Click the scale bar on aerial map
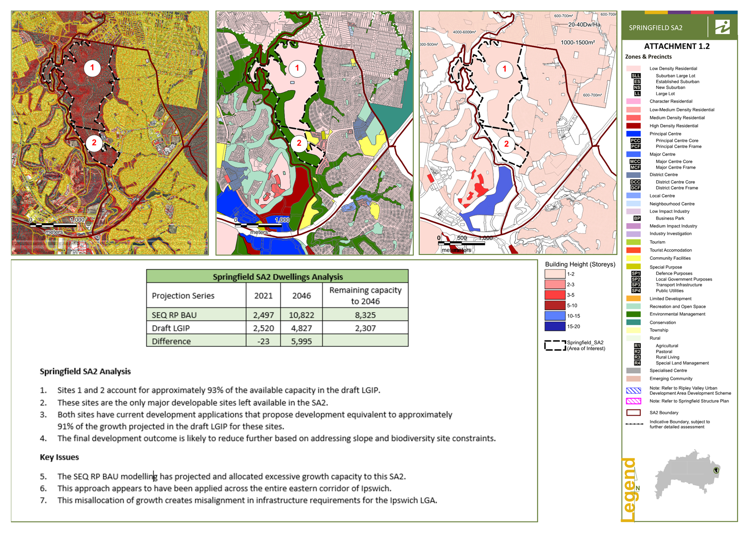The image size is (756, 534). (x=54, y=225)
